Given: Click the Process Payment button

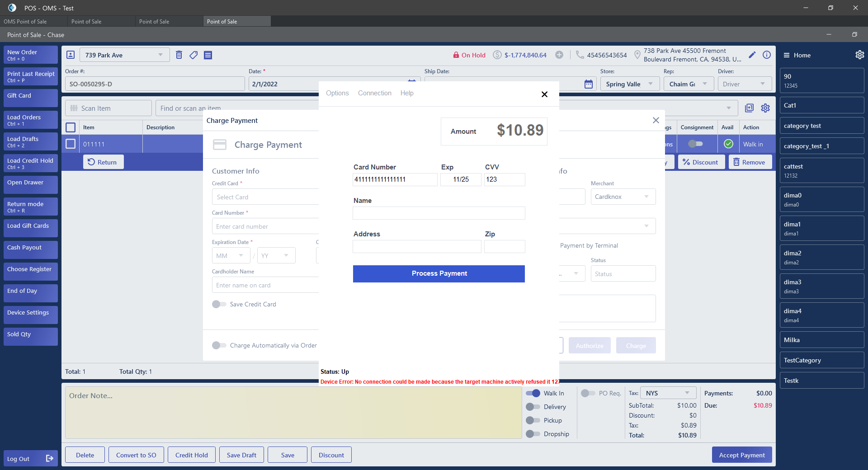Looking at the screenshot, I should point(439,273).
